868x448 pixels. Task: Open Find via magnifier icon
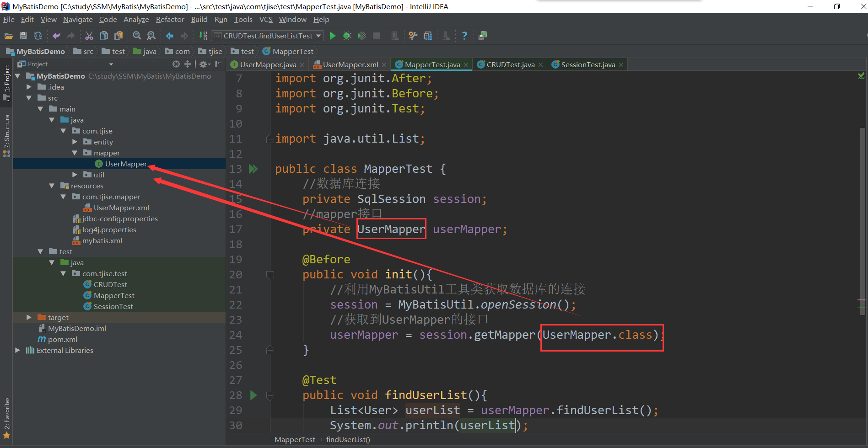click(137, 36)
